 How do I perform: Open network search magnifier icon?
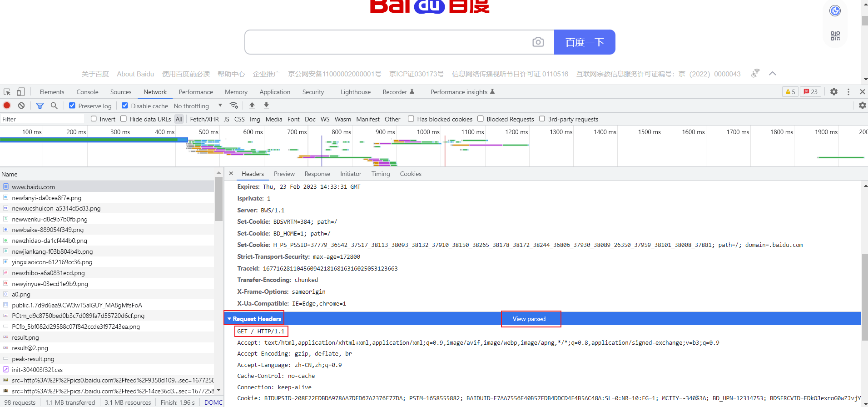click(x=54, y=106)
